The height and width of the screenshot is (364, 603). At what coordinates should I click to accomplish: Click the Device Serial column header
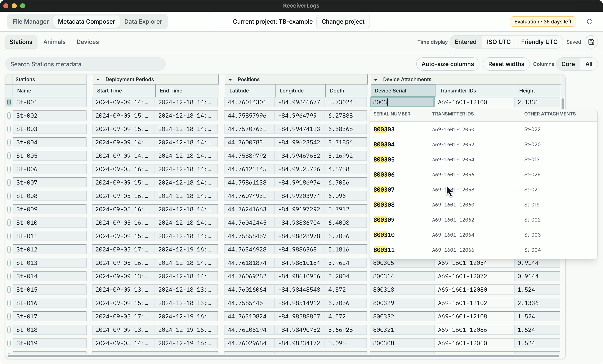pos(403,91)
